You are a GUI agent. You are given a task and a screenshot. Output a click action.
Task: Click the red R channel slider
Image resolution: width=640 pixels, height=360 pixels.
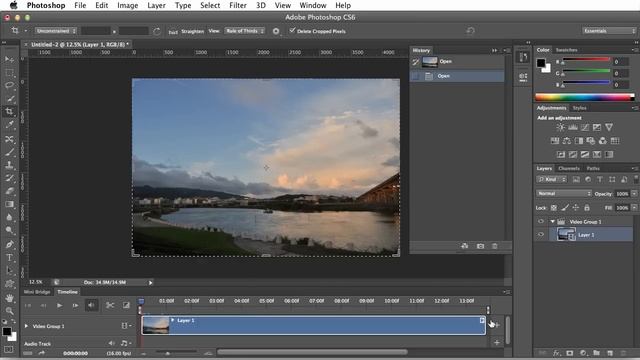(587, 61)
